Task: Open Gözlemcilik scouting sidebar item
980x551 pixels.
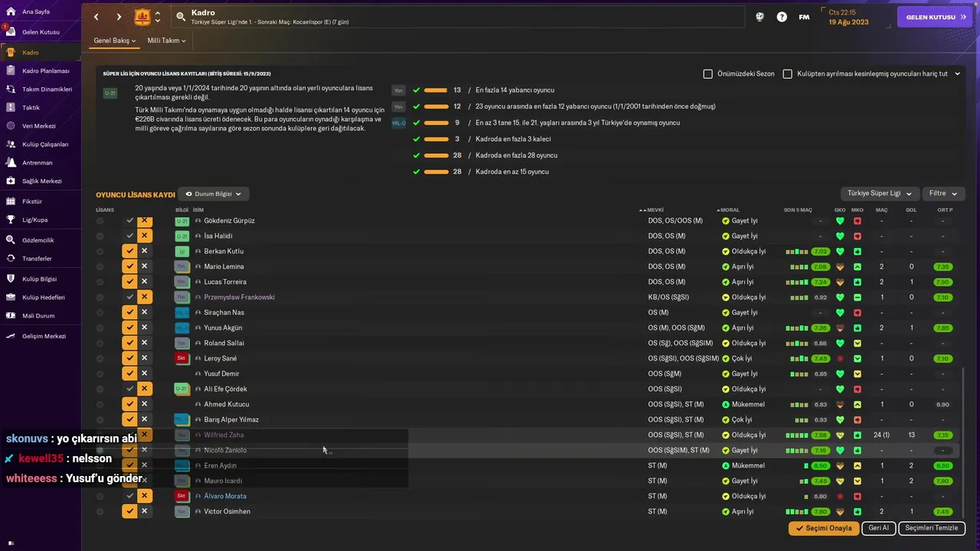Action: coord(40,240)
